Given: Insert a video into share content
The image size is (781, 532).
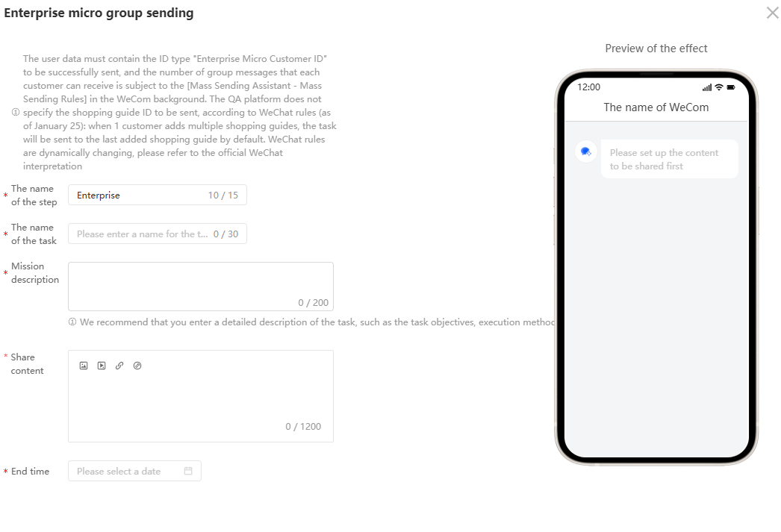Looking at the screenshot, I should tap(102, 366).
